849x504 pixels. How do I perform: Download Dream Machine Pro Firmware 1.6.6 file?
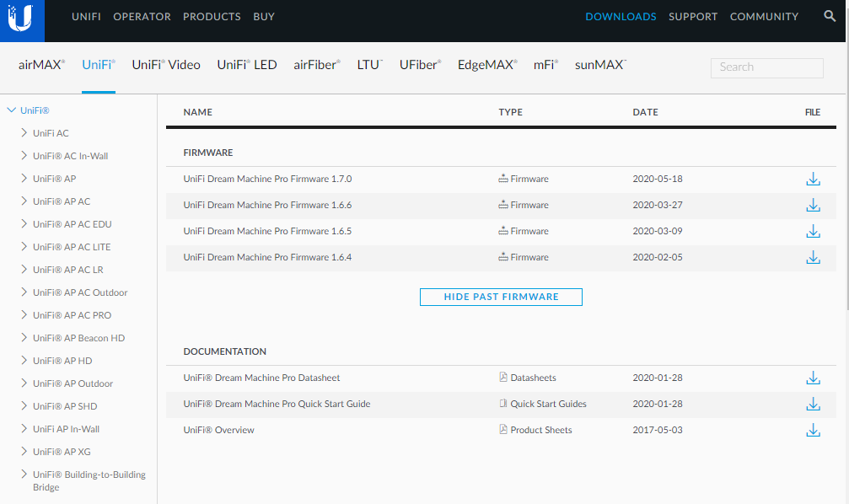coord(813,206)
